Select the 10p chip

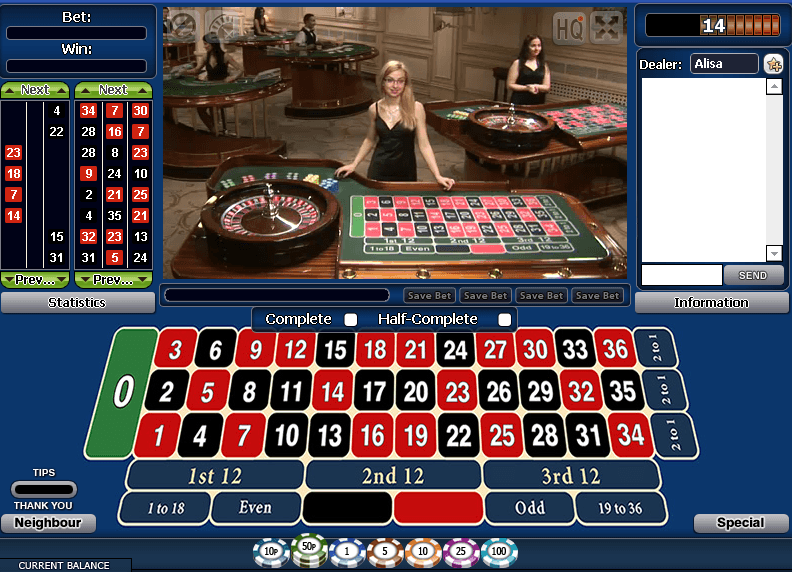(271, 551)
